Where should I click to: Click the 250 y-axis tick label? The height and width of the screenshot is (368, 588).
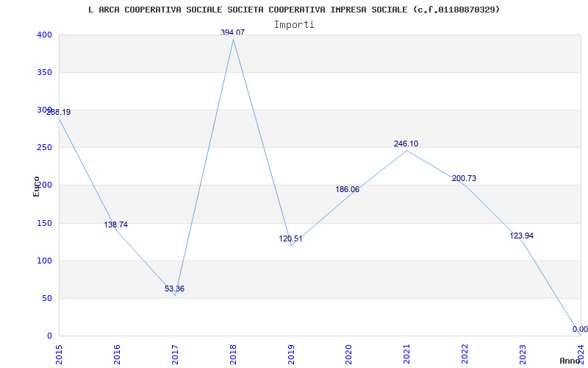[44, 148]
